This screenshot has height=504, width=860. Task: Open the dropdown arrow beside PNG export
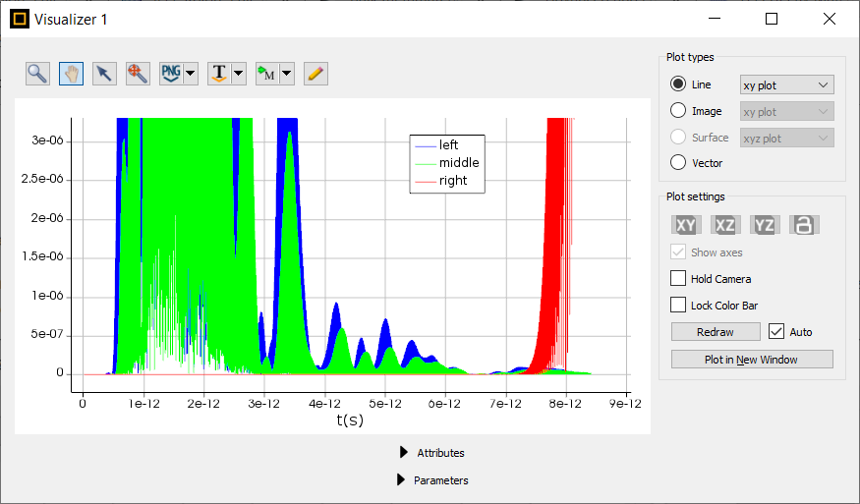point(191,74)
